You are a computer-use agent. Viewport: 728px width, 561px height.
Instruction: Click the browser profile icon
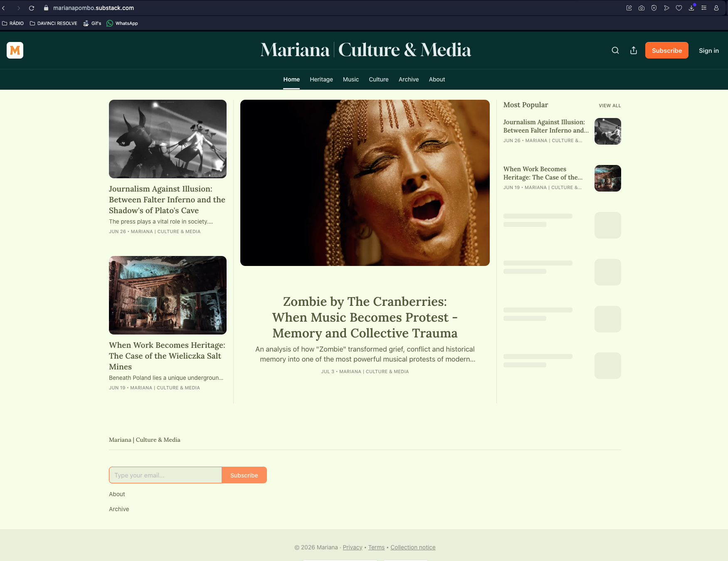(x=716, y=8)
